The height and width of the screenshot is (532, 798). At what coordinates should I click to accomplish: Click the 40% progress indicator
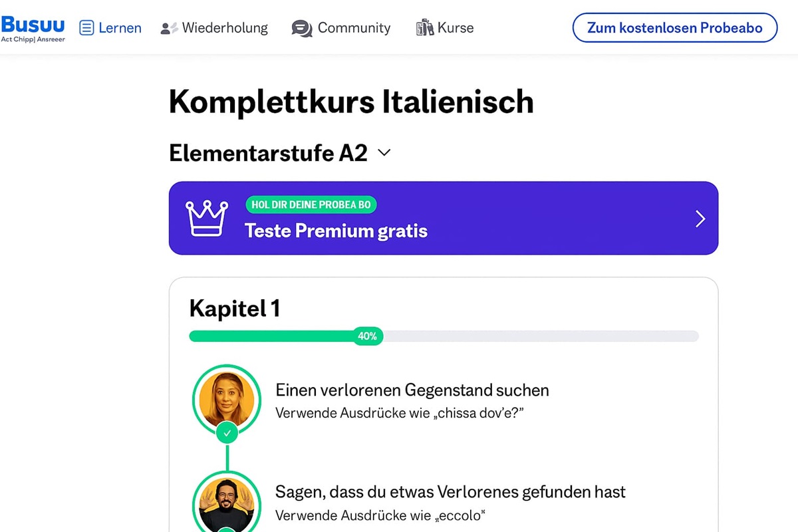point(367,336)
